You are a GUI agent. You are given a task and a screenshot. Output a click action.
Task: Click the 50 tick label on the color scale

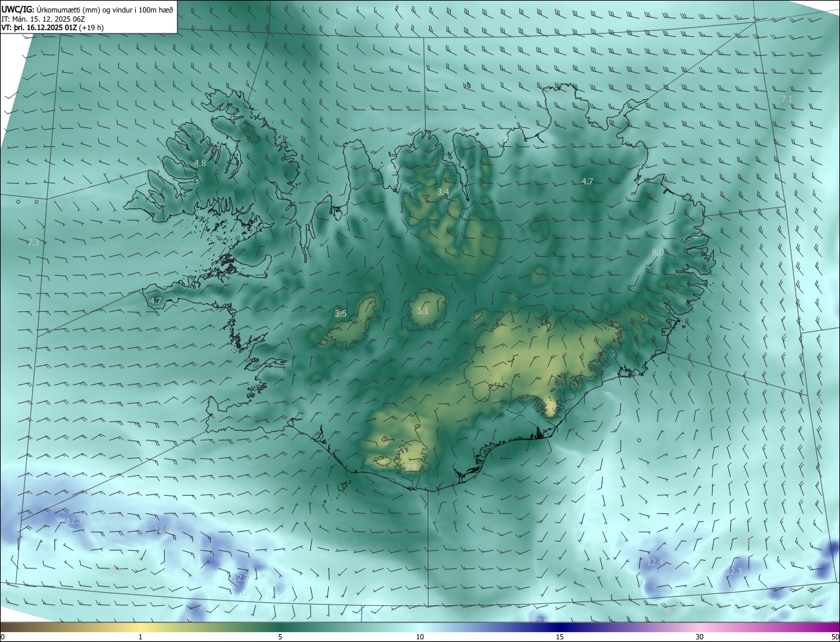pos(835,637)
